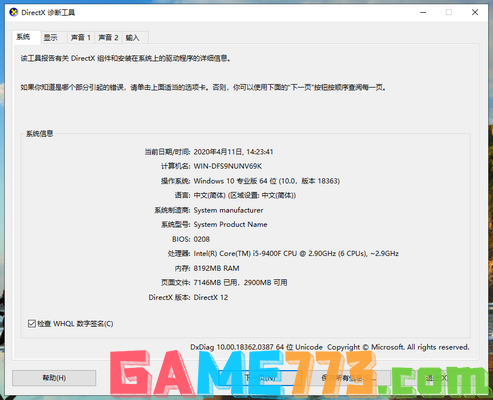Click the Intel Core i5-9400F processor text
493x400 pixels.
click(296, 253)
